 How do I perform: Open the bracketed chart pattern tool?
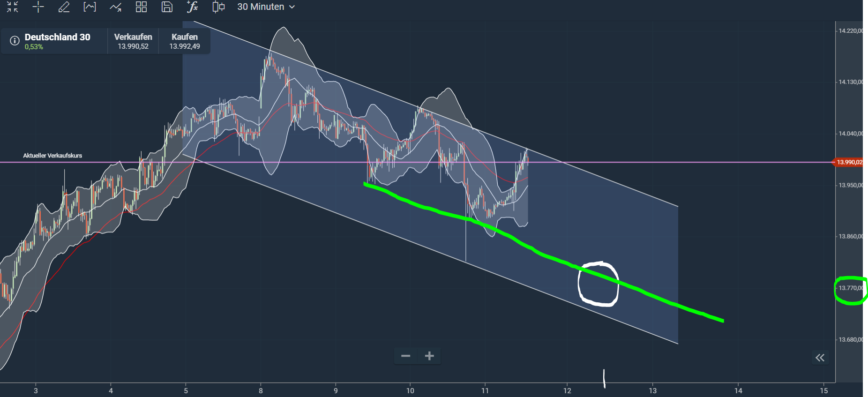pos(90,7)
